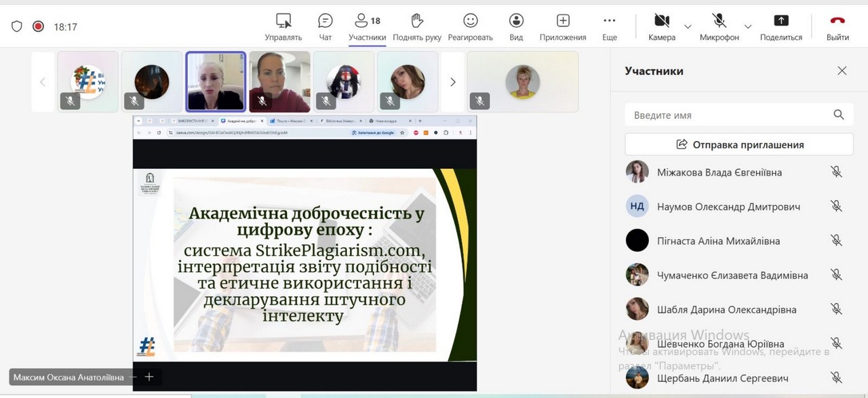
Task: Open the Chat panel icon
Action: 325,21
